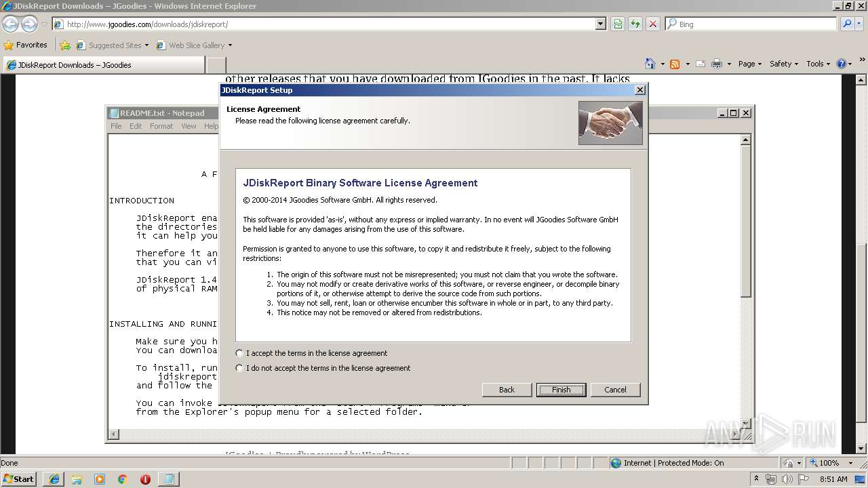Screen dimensions: 868x488
Task: Expand the Home button dropdown arrow
Action: [662, 64]
